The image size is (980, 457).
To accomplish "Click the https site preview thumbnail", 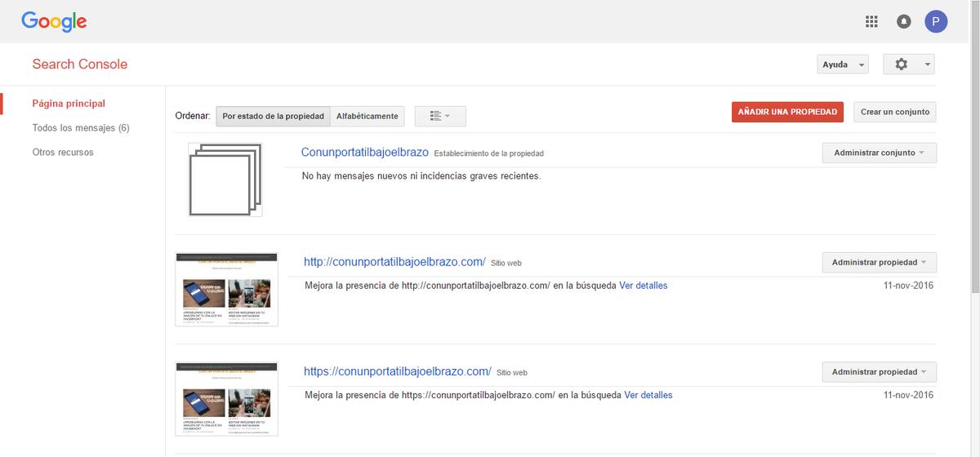I will tap(227, 399).
